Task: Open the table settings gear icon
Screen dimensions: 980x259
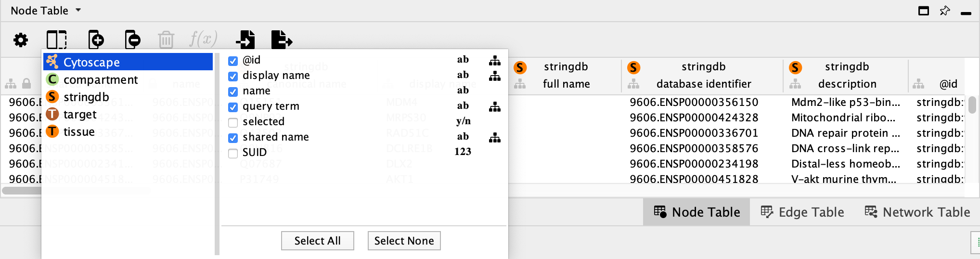Action: [20, 39]
